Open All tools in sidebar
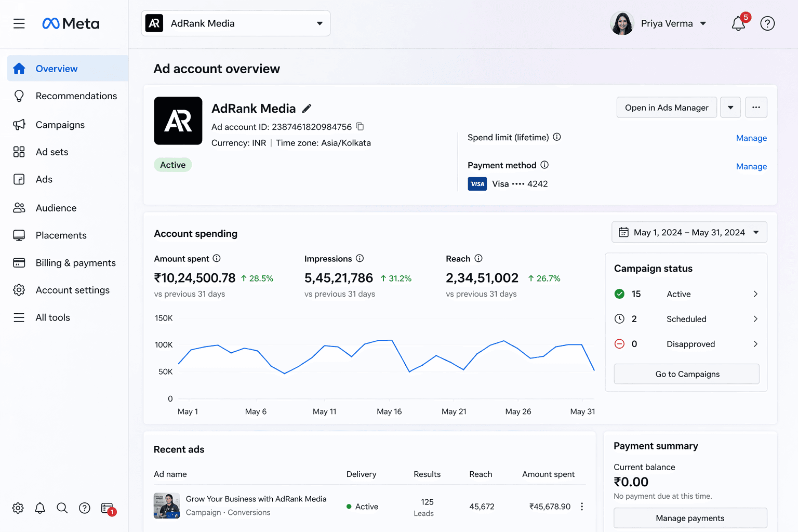The image size is (798, 532). pos(68,317)
